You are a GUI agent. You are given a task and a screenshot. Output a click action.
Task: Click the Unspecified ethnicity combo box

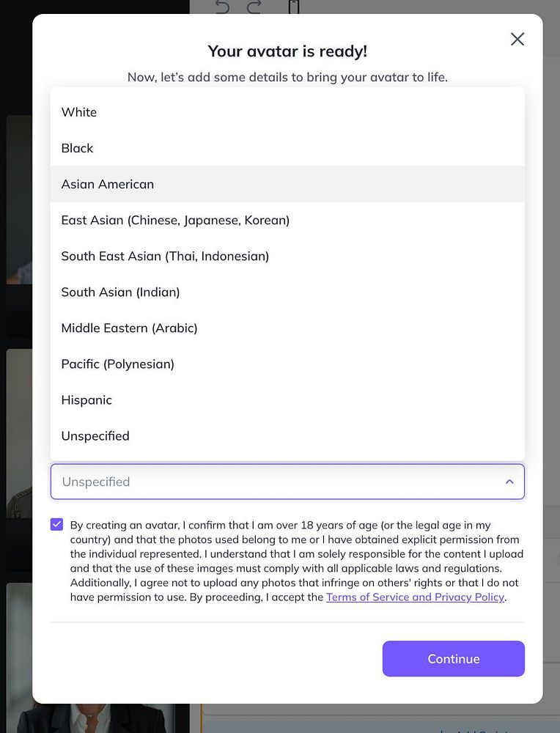[x=287, y=482]
